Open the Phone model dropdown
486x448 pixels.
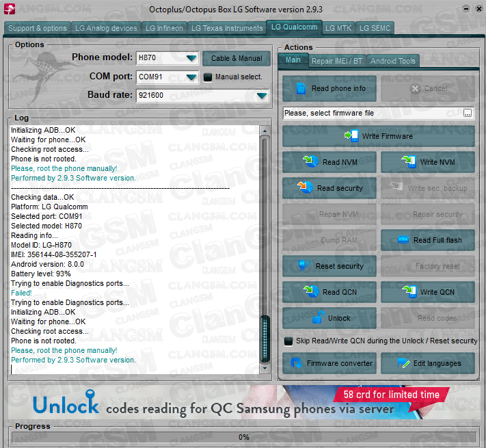click(x=191, y=58)
